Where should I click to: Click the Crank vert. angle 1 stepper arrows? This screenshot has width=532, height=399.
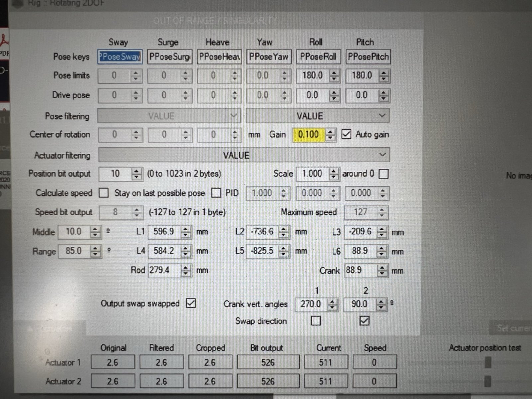pyautogui.click(x=332, y=304)
